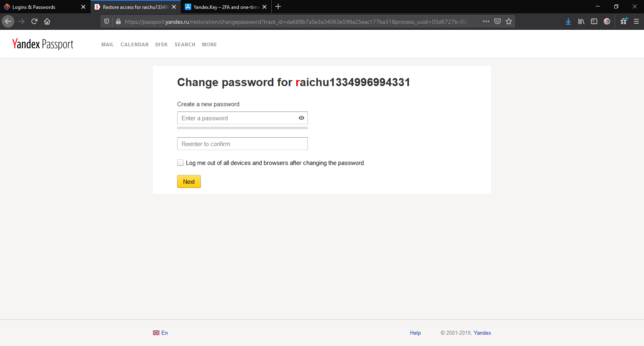Switch to Yandex.Key 2FA tab
Viewport: 644px width, 346px height.
tap(226, 7)
